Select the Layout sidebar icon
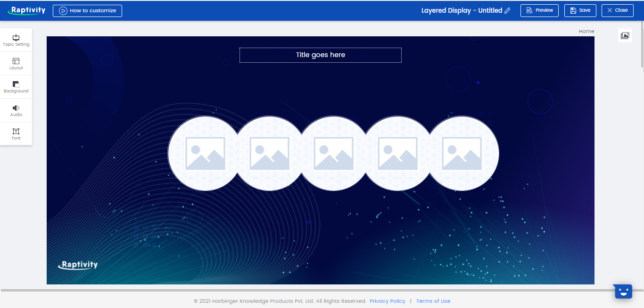The image size is (644, 308). coord(16,63)
